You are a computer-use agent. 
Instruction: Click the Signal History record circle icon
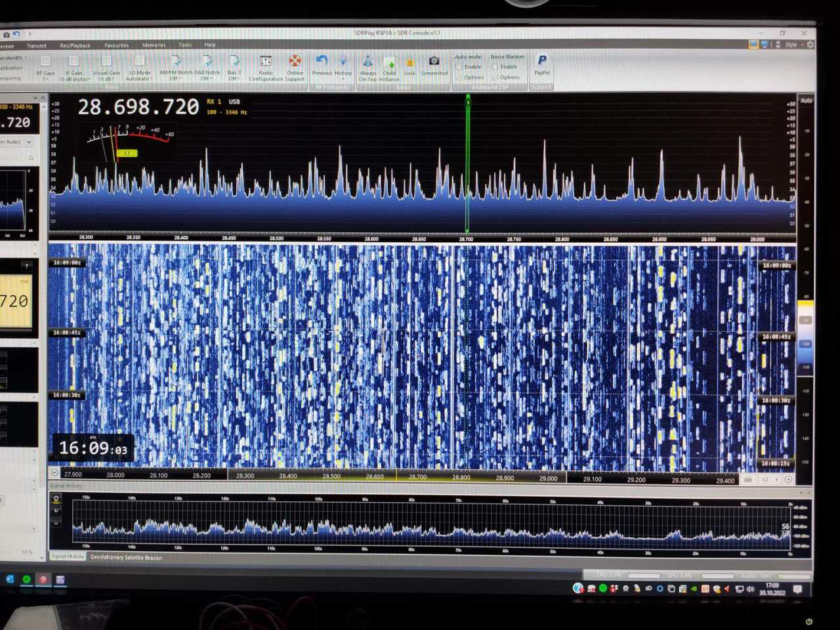click(x=56, y=499)
